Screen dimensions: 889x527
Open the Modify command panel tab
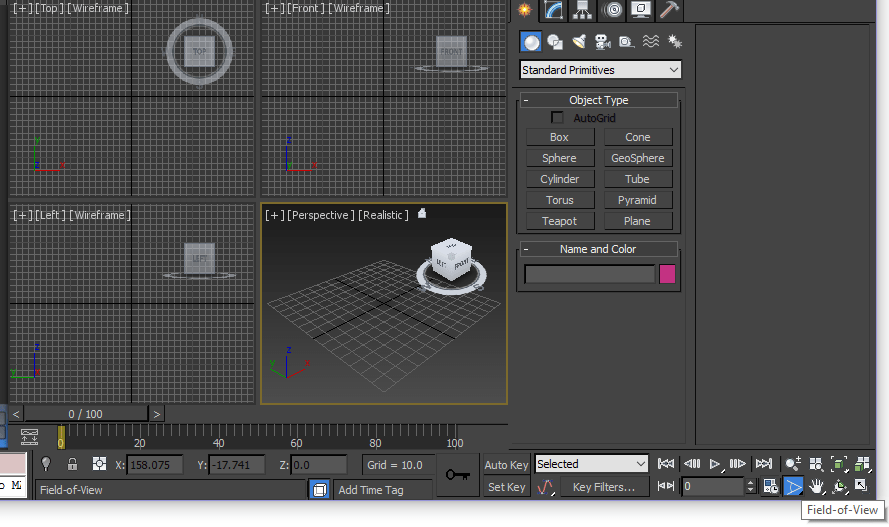click(553, 11)
